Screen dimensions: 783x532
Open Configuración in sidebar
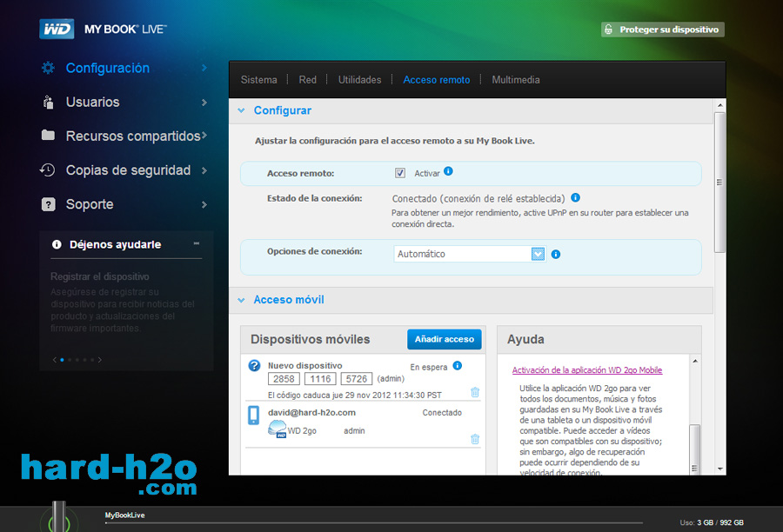pyautogui.click(x=108, y=68)
